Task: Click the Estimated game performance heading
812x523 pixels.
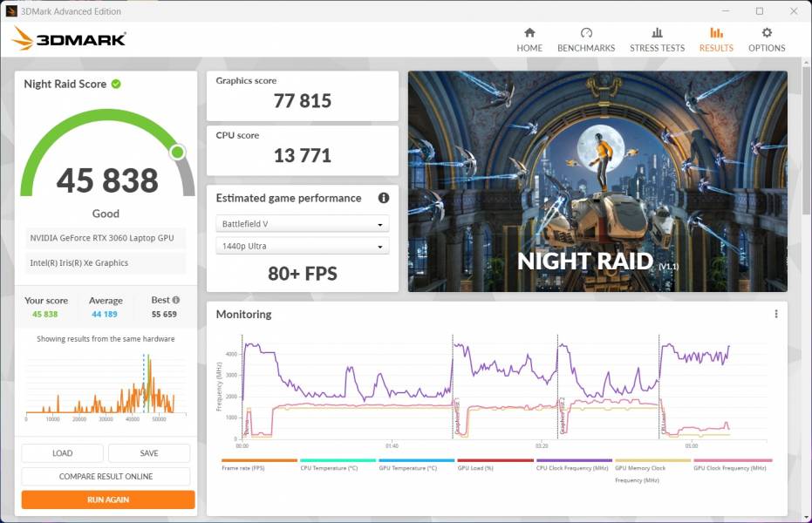Action: 289,198
